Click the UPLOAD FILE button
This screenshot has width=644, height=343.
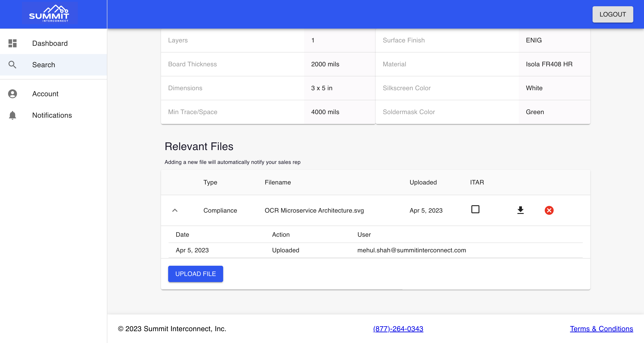195,274
